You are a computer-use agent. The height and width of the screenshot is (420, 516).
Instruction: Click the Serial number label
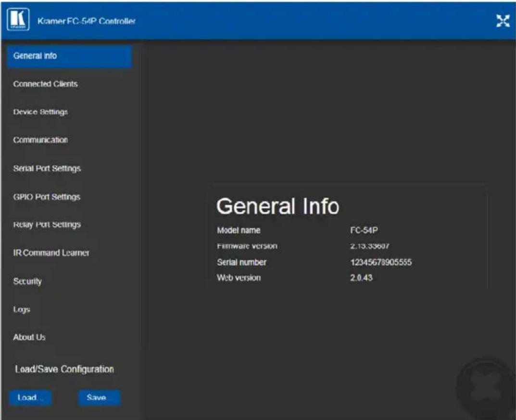(x=241, y=262)
